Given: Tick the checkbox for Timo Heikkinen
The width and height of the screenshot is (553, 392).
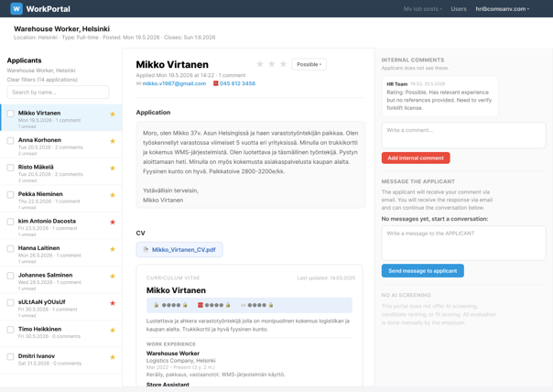Looking at the screenshot, I should [11, 329].
